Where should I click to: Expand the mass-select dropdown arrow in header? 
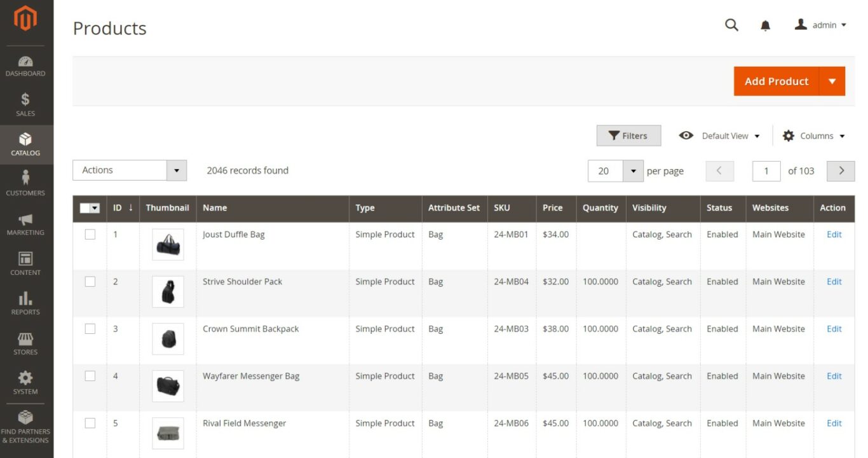[x=95, y=208]
